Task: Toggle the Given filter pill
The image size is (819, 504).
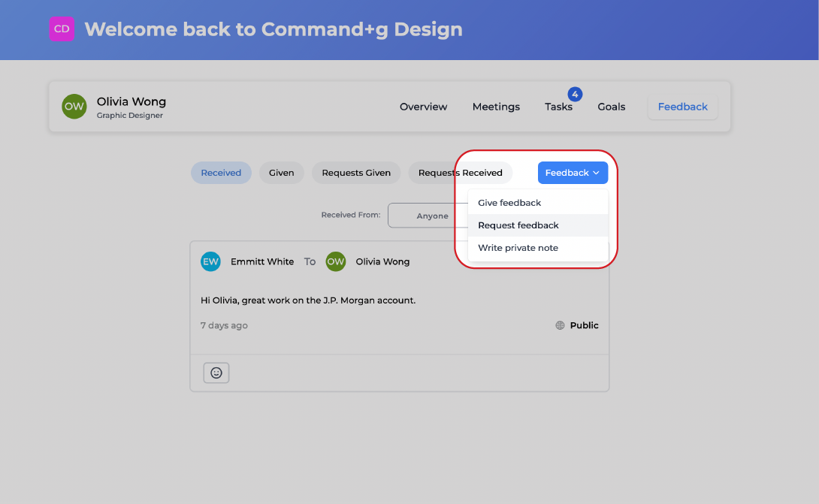Action: coord(282,173)
